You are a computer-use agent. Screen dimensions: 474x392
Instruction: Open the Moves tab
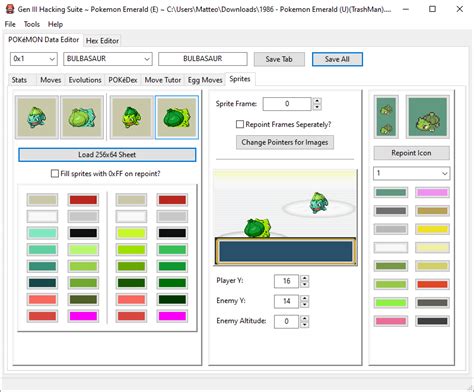coord(50,80)
